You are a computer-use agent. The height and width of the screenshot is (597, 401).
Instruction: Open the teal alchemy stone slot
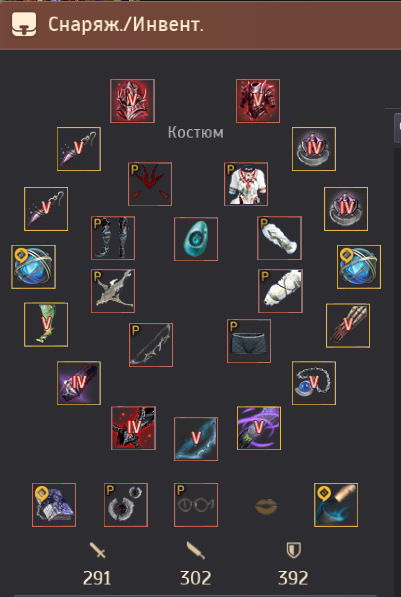click(x=196, y=239)
